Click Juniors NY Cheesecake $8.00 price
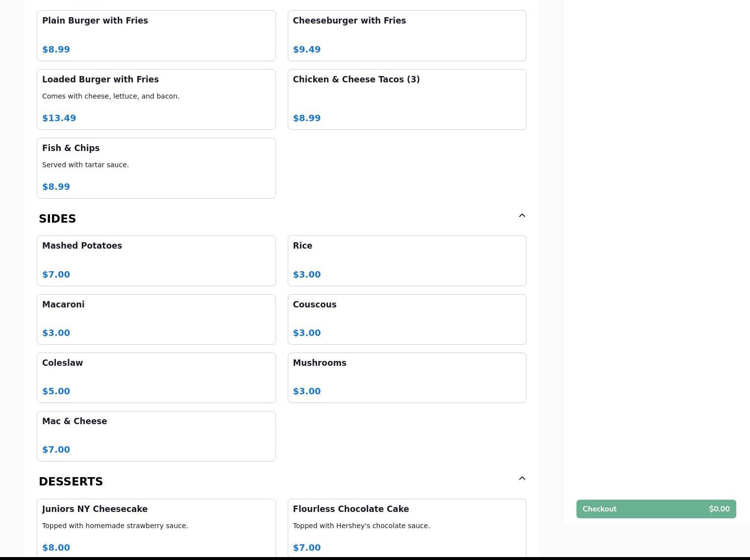 point(56,548)
